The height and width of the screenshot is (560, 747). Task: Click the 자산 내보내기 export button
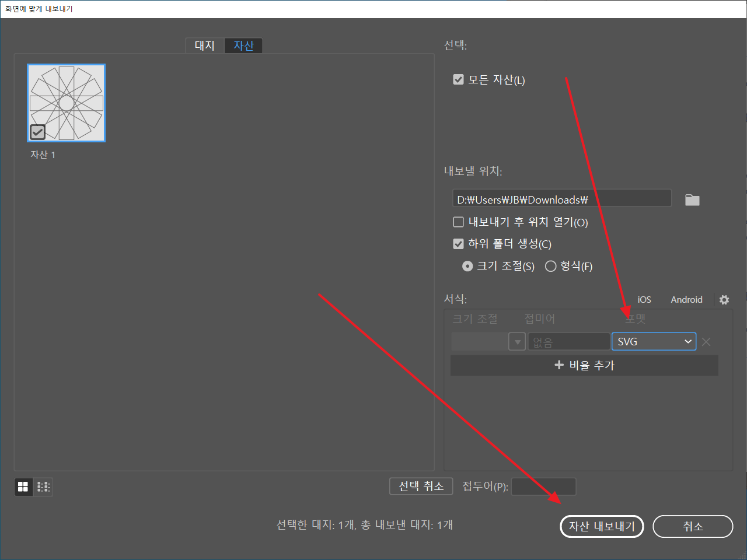coord(602,526)
